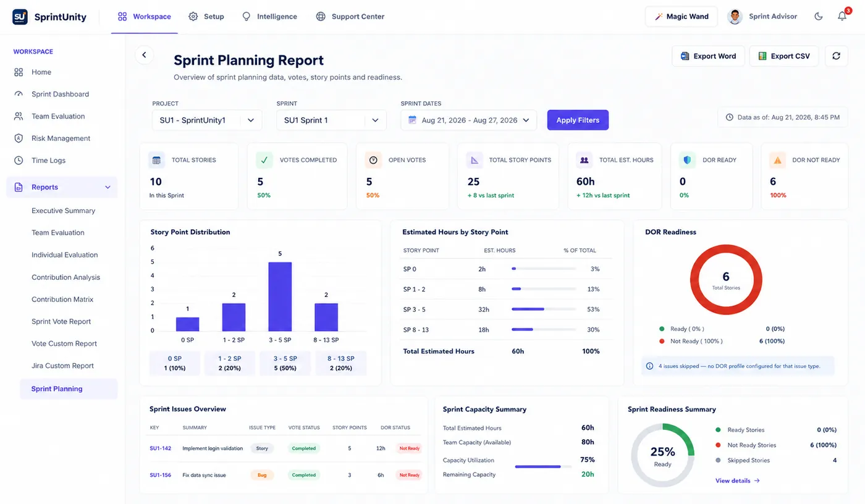The width and height of the screenshot is (865, 504).
Task: Toggle dark mode moon icon
Action: (819, 17)
